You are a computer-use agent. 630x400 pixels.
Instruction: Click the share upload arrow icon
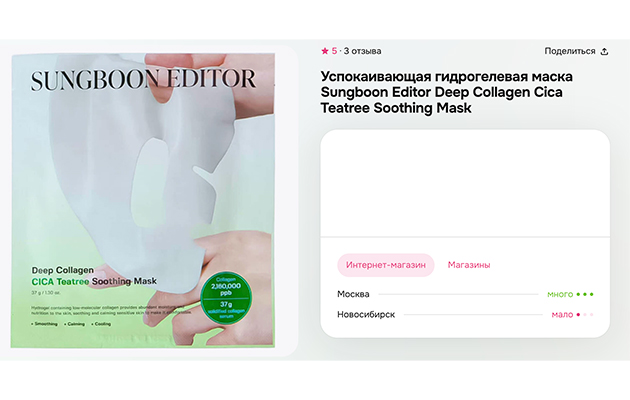point(604,51)
